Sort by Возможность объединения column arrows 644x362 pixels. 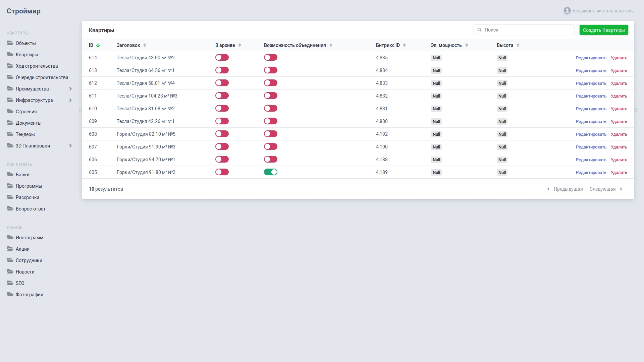331,45
